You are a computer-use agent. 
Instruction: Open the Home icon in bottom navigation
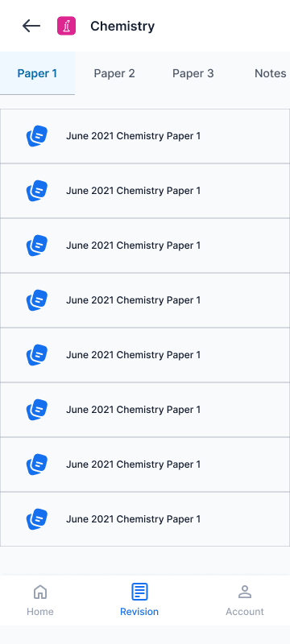point(39,592)
